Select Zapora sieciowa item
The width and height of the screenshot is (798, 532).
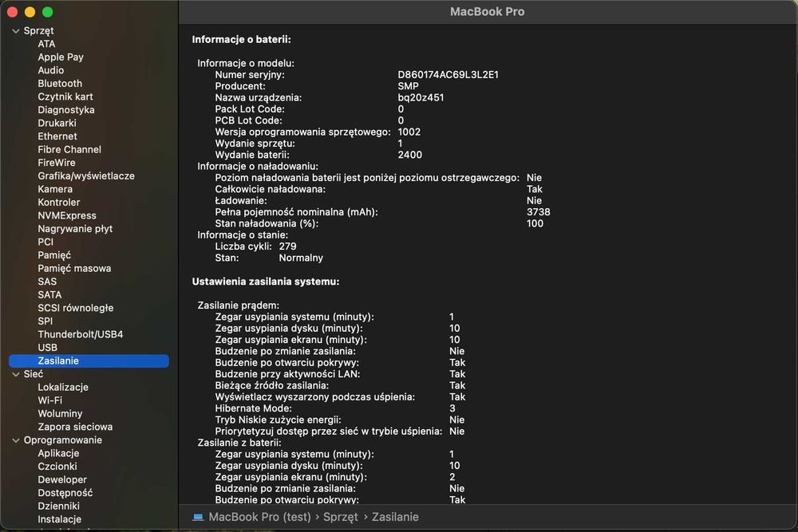click(x=75, y=428)
